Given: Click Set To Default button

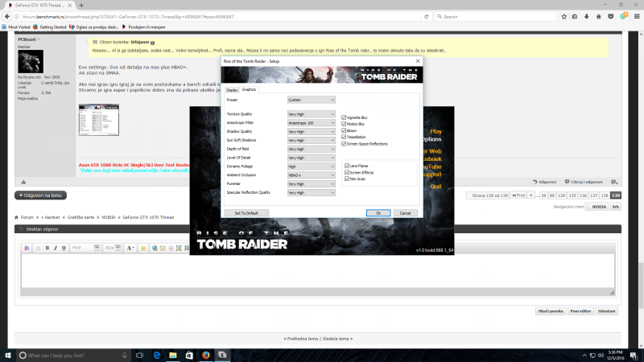Looking at the screenshot, I should (x=246, y=213).
